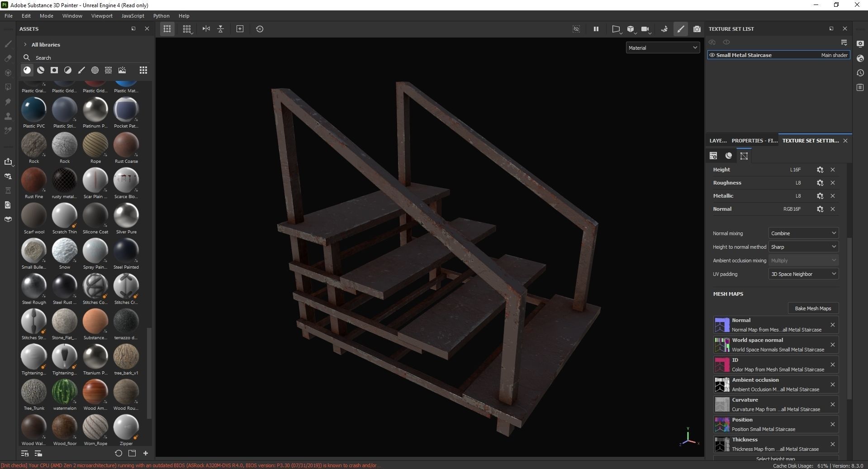
Task: Open Height channel format settings
Action: pyautogui.click(x=820, y=170)
